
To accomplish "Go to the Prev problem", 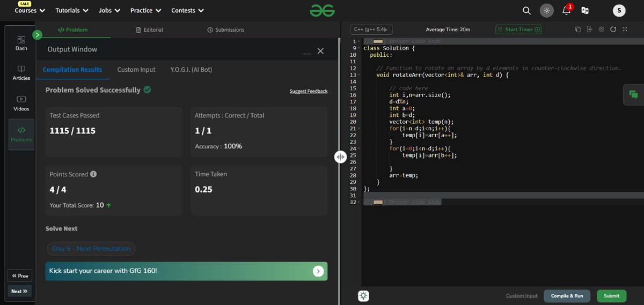I will (x=20, y=276).
